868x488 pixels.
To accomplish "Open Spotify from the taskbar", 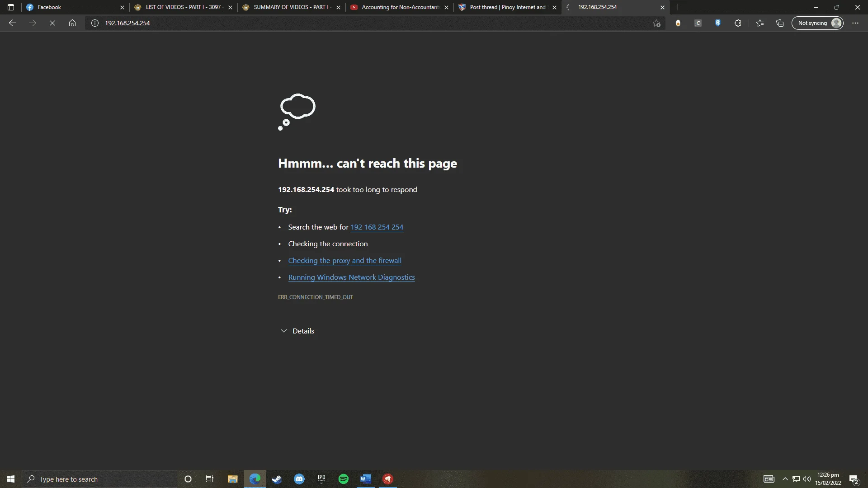I will coord(344,479).
